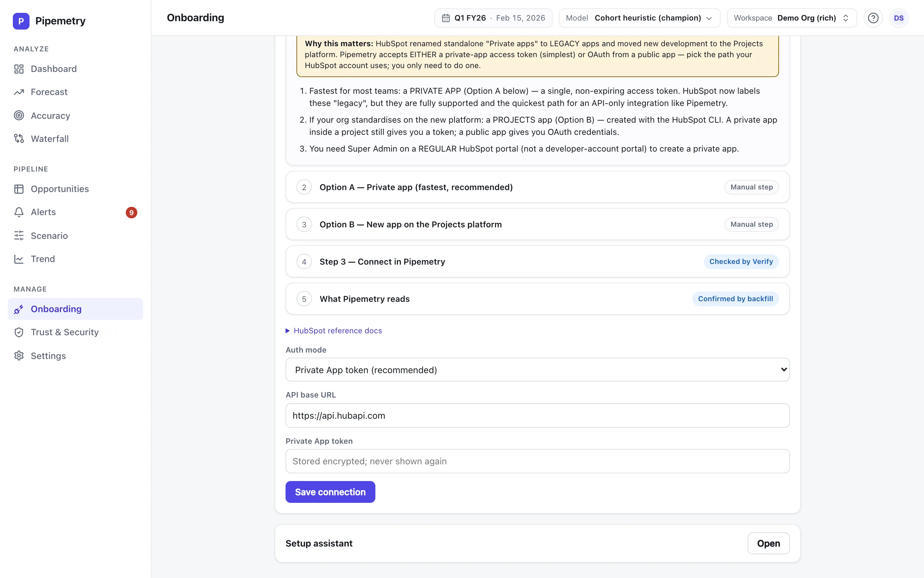This screenshot has height=578, width=924.
Task: Open the Model Cohort heuristic dropdown
Action: 639,18
